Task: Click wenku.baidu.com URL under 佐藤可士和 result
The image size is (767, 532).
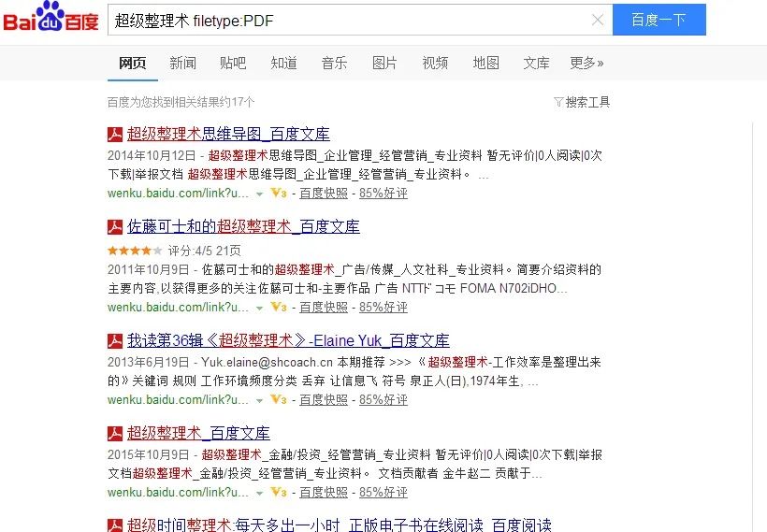Action: (178, 307)
